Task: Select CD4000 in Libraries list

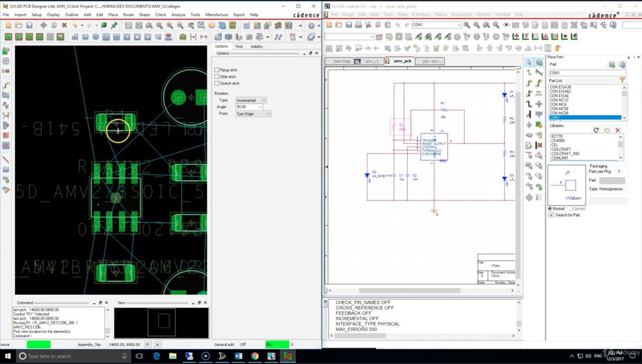Action: coord(558,141)
